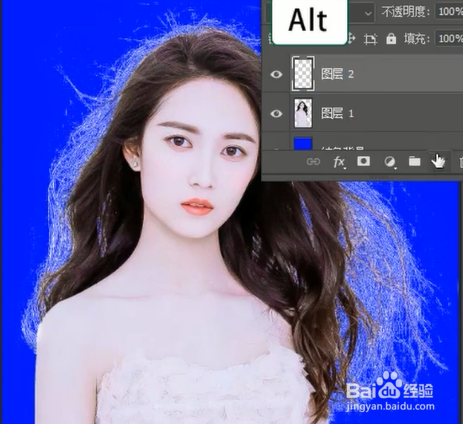The width and height of the screenshot is (463, 424).
Task: Click the 不透明度 label
Action: pos(406,12)
